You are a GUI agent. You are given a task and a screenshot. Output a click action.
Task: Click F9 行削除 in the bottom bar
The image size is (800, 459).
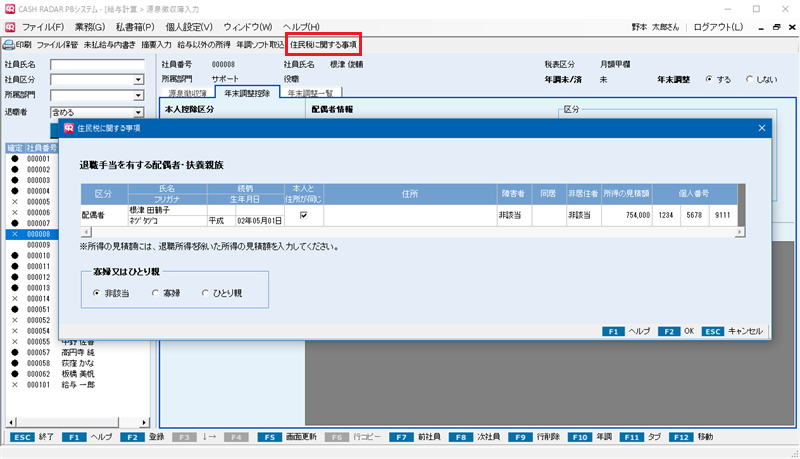click(534, 437)
